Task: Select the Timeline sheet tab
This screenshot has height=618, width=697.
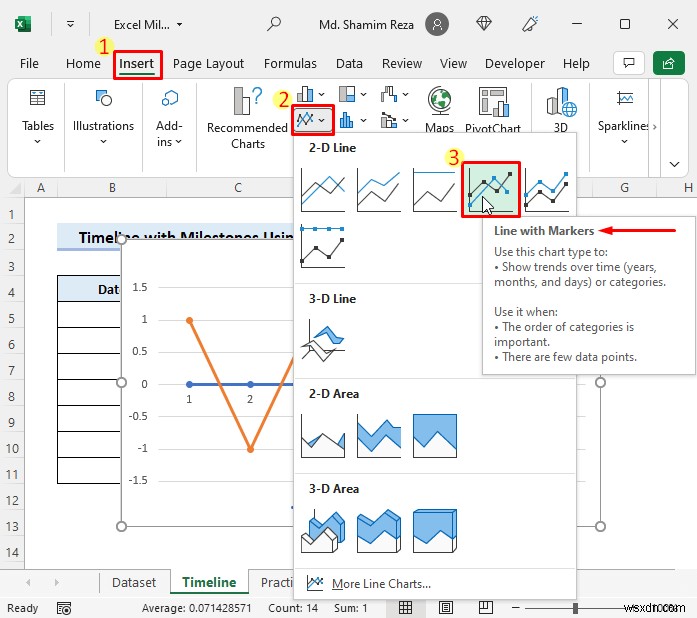Action: [209, 582]
